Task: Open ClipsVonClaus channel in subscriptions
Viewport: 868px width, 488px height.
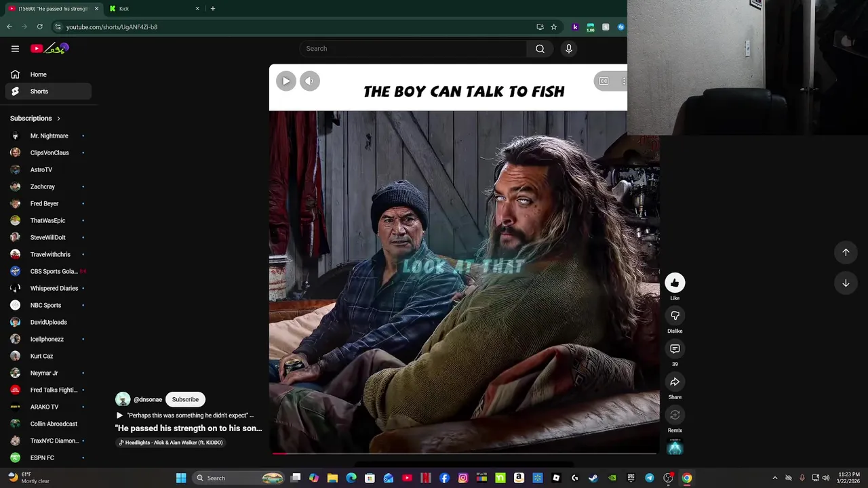Action: [x=48, y=152]
